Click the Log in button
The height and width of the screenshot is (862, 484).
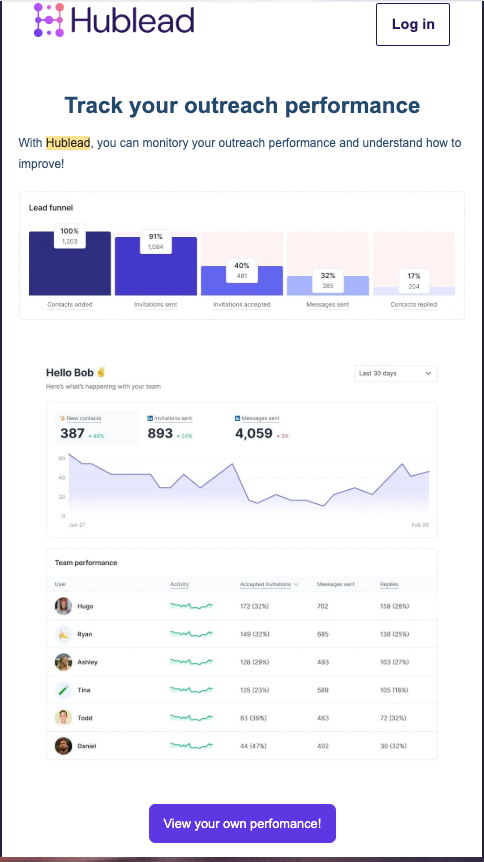[413, 24]
